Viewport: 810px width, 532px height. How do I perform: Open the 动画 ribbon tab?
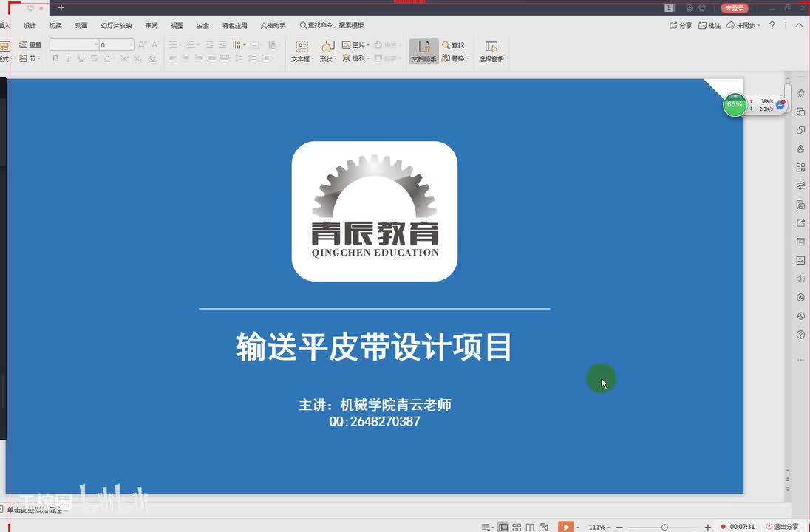(81, 25)
